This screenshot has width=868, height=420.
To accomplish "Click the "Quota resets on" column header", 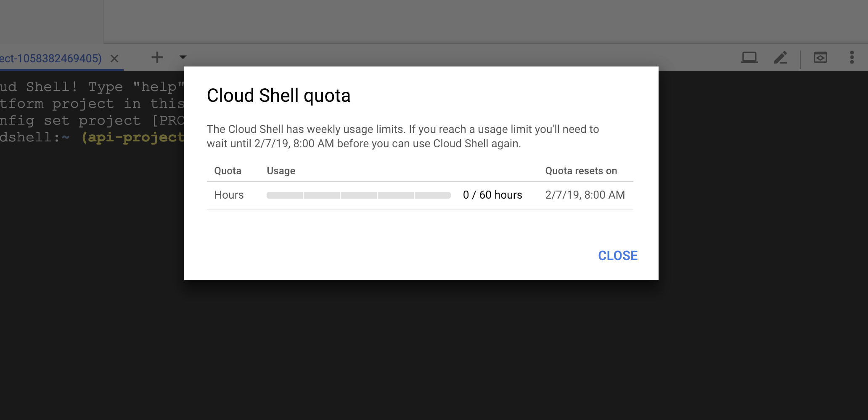I will (581, 171).
